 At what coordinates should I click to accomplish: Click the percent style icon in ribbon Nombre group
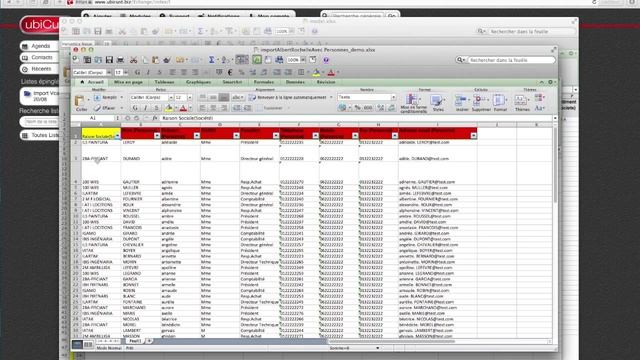pyautogui.click(x=358, y=108)
